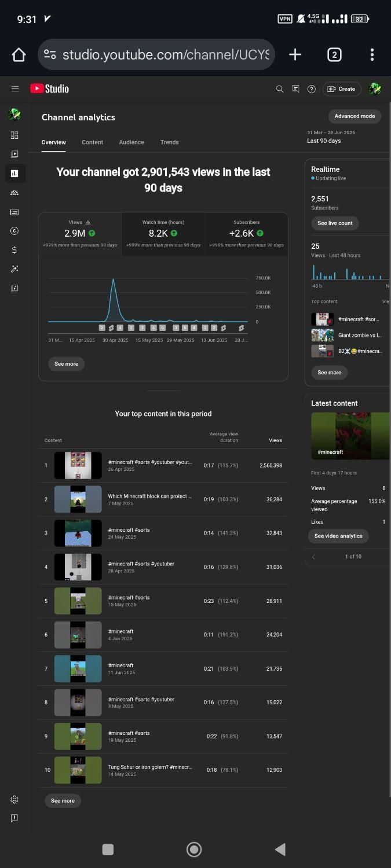Open the video dated 28 Apr 2025
The height and width of the screenshot is (868, 391).
(141, 564)
